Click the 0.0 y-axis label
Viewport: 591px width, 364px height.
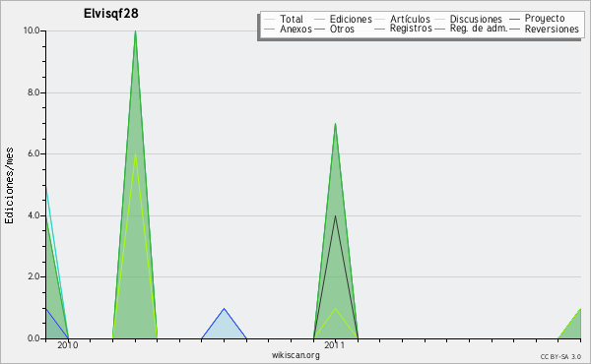click(33, 338)
